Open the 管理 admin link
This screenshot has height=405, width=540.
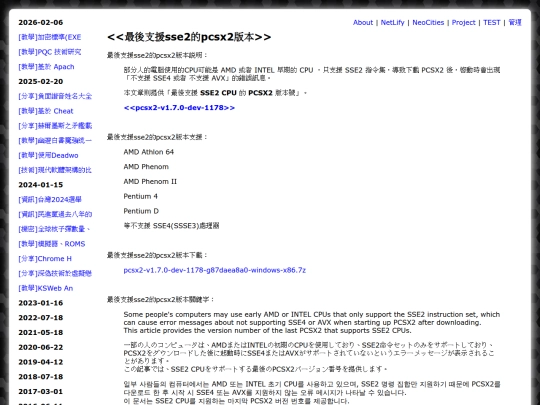pyautogui.click(x=515, y=22)
